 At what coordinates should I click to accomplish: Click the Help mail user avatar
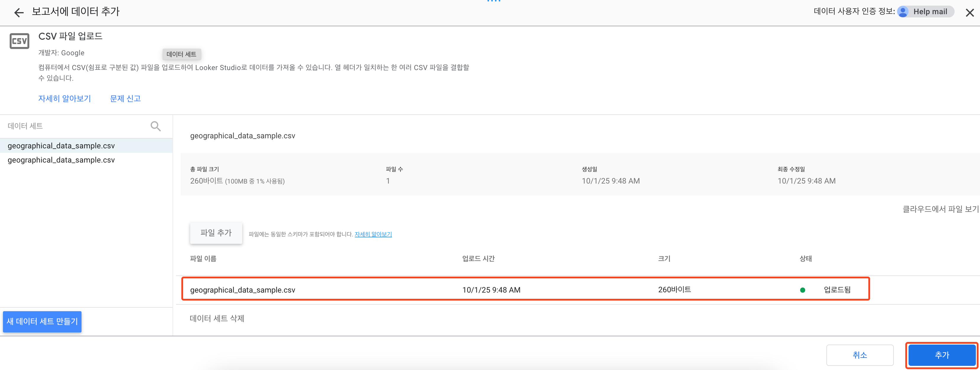903,12
